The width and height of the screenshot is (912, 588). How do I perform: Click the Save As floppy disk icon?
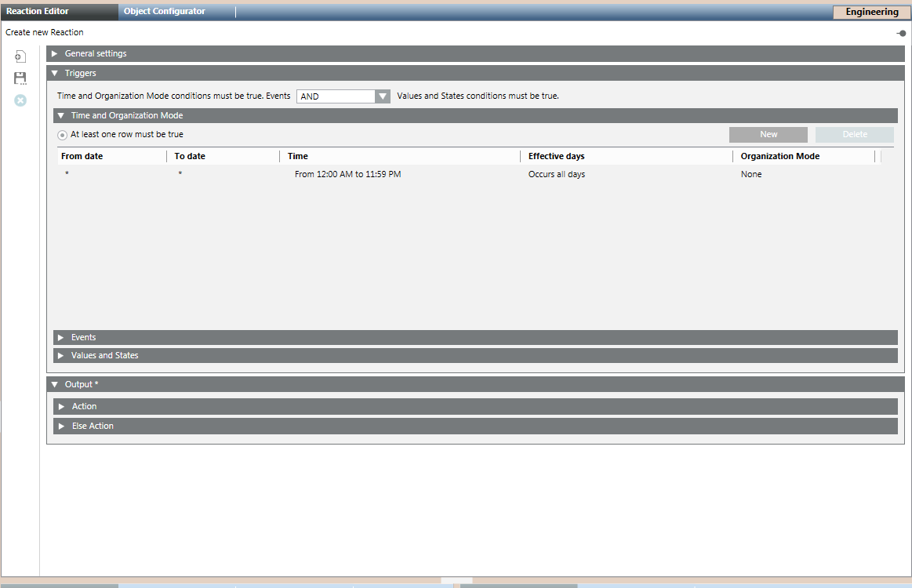pos(20,78)
